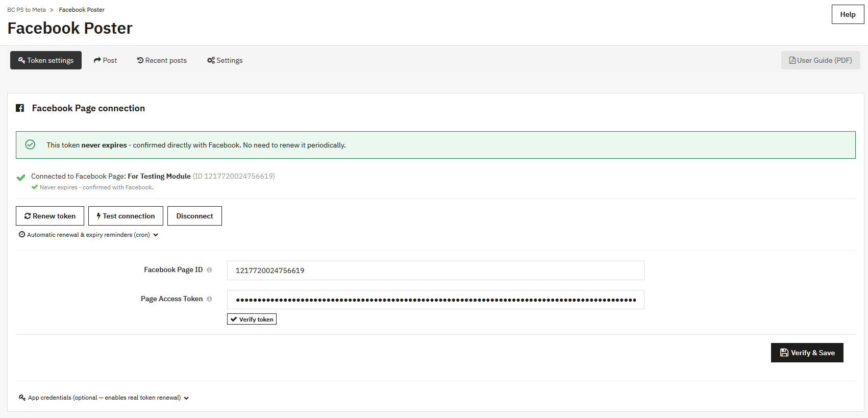This screenshot has height=418, width=868.
Task: Click 'Never expires - confirmed with Facebook.' note
Action: (x=96, y=187)
